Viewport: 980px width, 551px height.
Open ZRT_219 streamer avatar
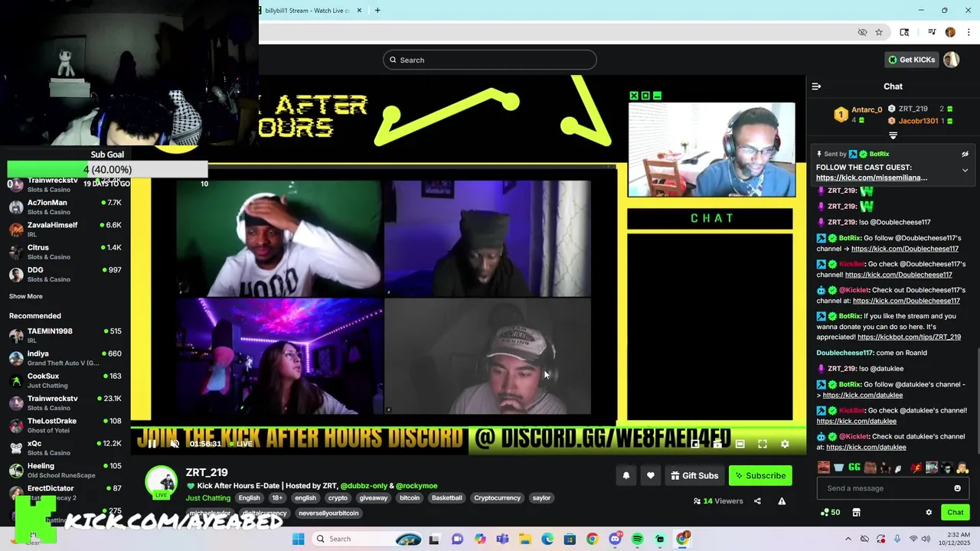[162, 482]
